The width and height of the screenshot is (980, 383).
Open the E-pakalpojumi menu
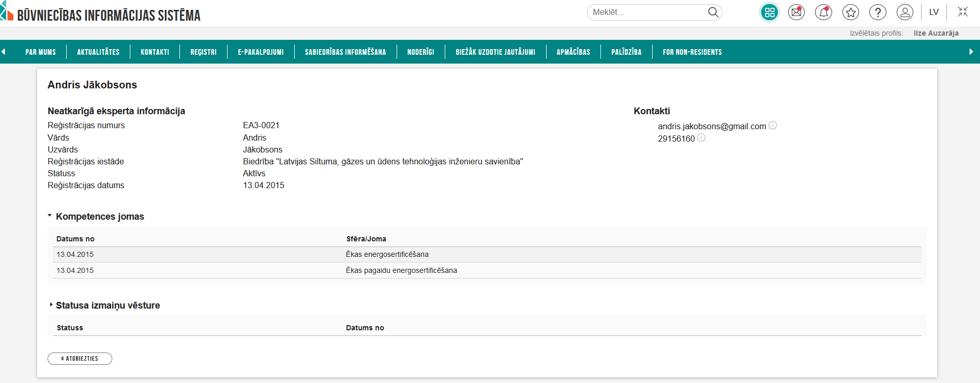[x=261, y=52]
